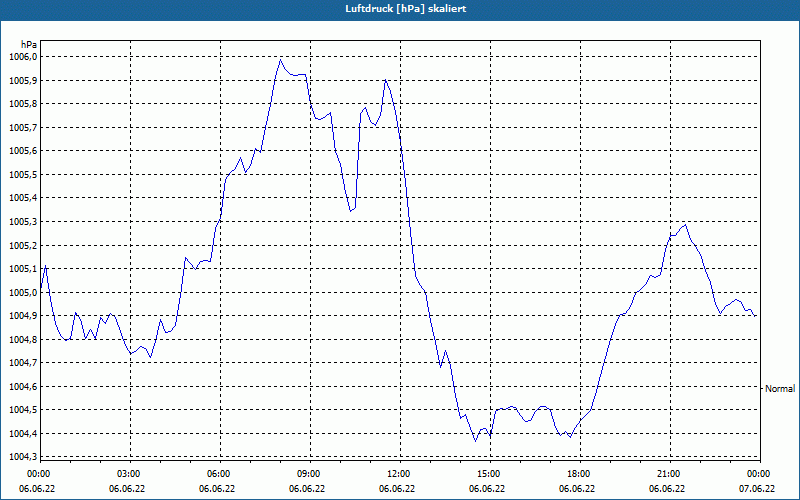Select the 1005,6 axis value

click(23, 151)
